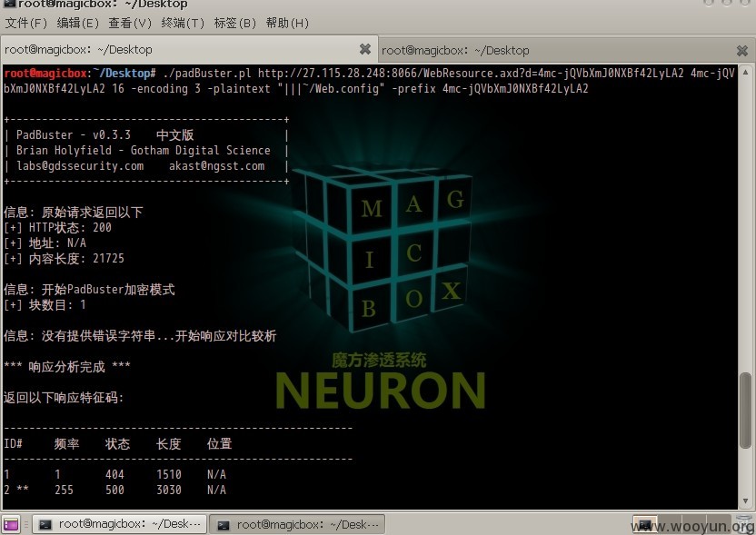Click the 'Brian Holyfield' banner line
The image size is (756, 535).
144,151
